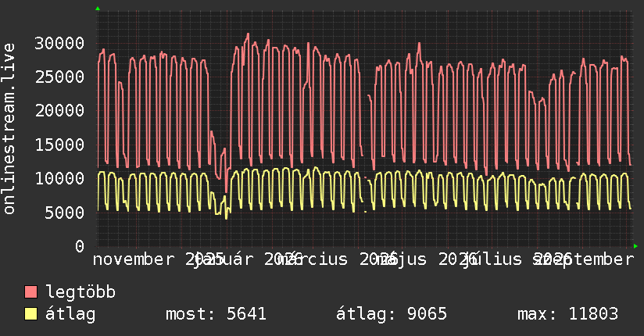Click the május 2026 x-axis label
Screen dimensions: 644x336
[426, 259]
